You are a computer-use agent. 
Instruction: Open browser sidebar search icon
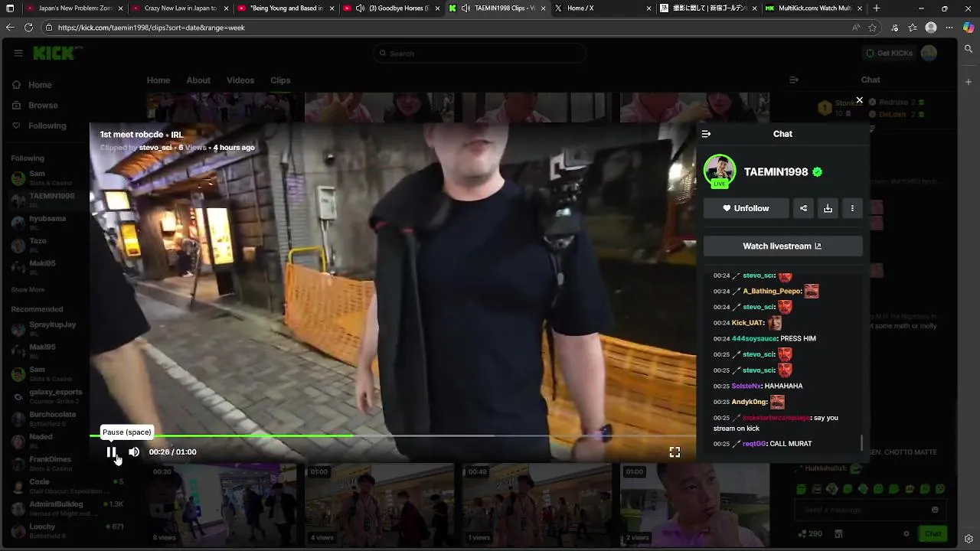[x=969, y=49]
